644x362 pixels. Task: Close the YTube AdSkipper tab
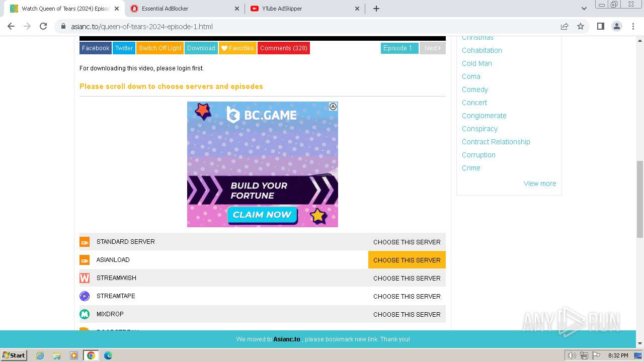click(357, 9)
